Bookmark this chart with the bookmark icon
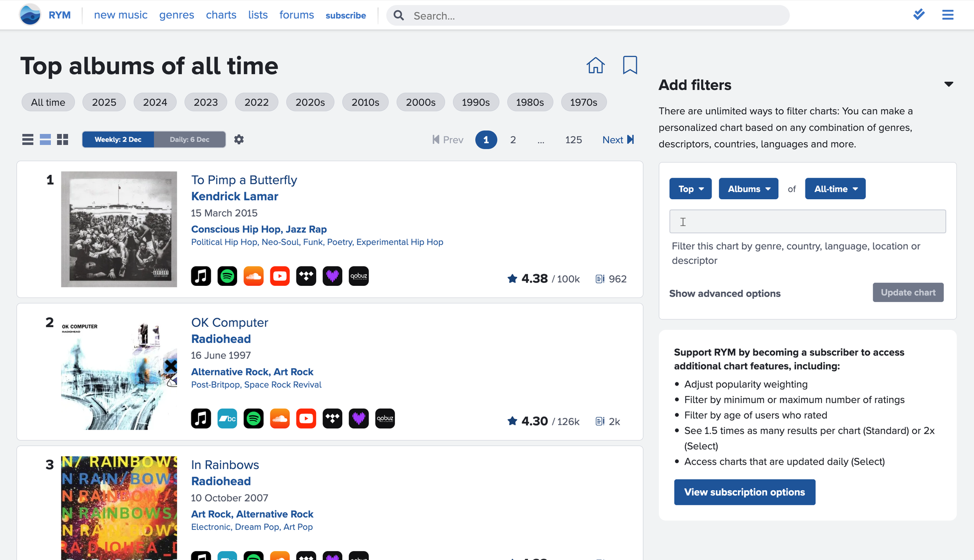The height and width of the screenshot is (560, 974). click(630, 65)
